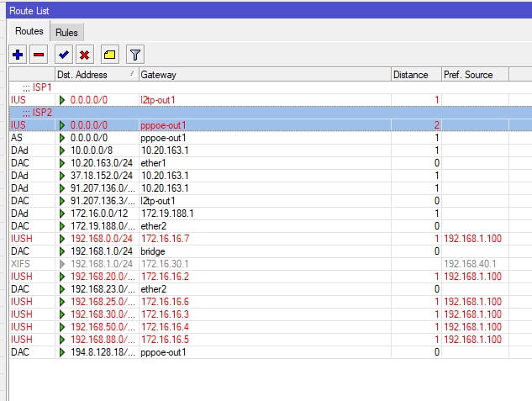Sort by the Dst. Address column header

point(97,75)
